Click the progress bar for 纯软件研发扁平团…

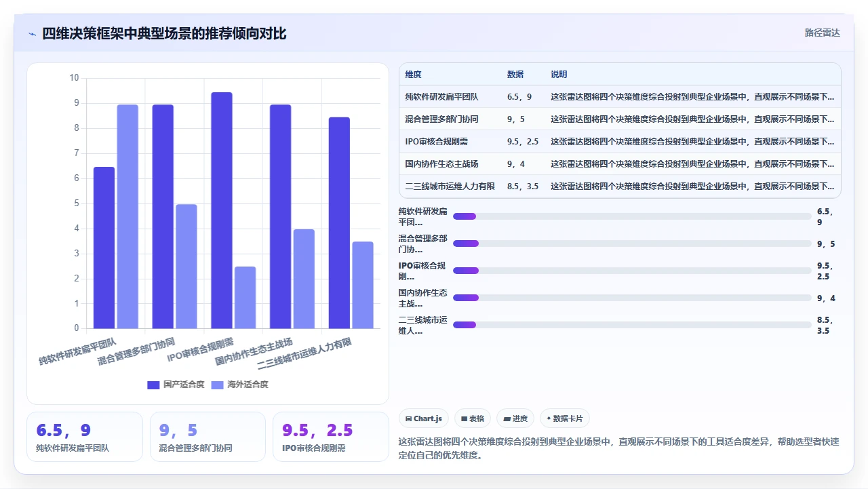pos(632,216)
